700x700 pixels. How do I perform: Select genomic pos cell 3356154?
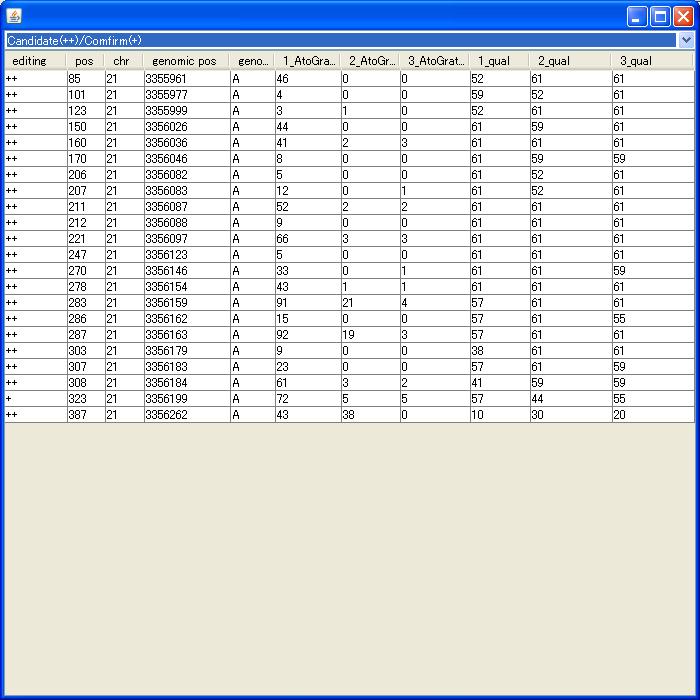187,287
